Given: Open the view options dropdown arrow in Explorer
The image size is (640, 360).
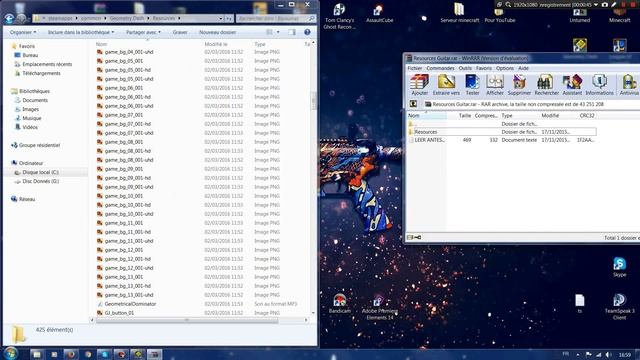Looking at the screenshot, I should [278, 32].
